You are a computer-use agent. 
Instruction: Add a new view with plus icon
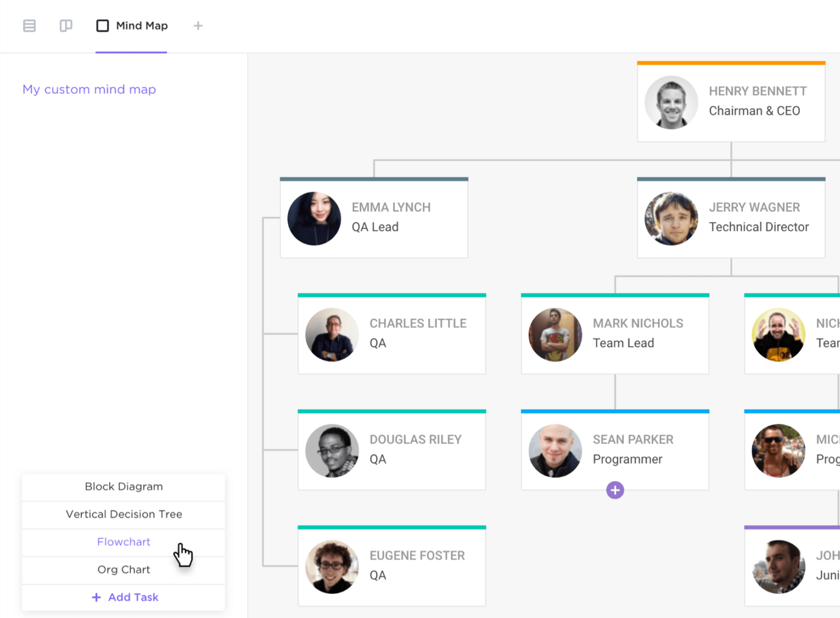pos(198,26)
